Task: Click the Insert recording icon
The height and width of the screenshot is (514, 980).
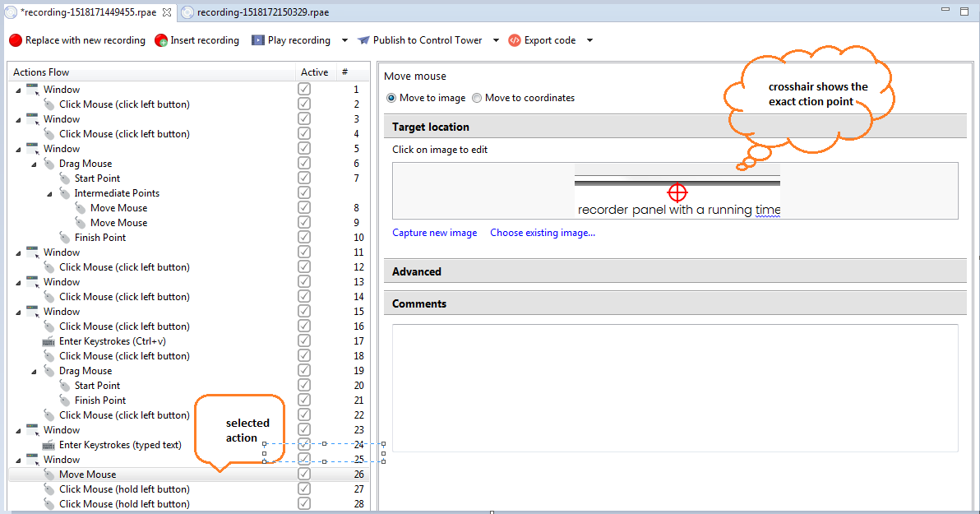Action: 161,40
